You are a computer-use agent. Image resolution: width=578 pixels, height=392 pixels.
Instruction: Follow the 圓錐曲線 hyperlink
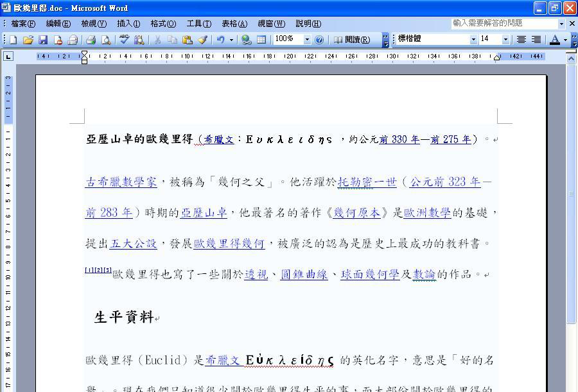point(304,275)
